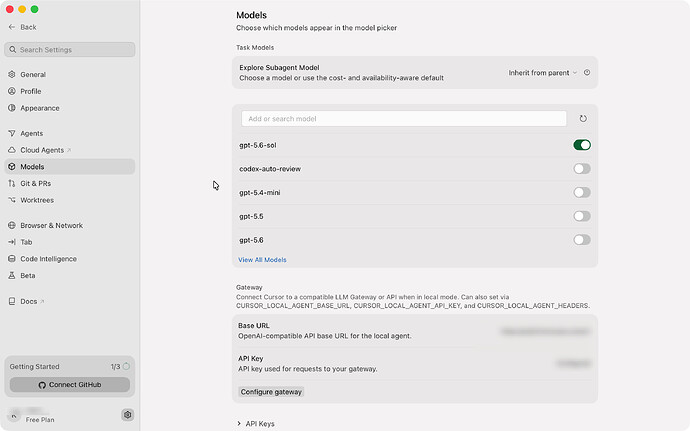The width and height of the screenshot is (690, 431).
Task: Click the codex-auto-review model name
Action: tap(270, 169)
